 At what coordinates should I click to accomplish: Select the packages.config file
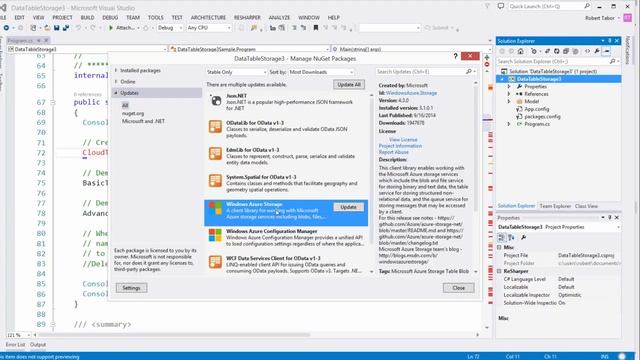point(542,116)
